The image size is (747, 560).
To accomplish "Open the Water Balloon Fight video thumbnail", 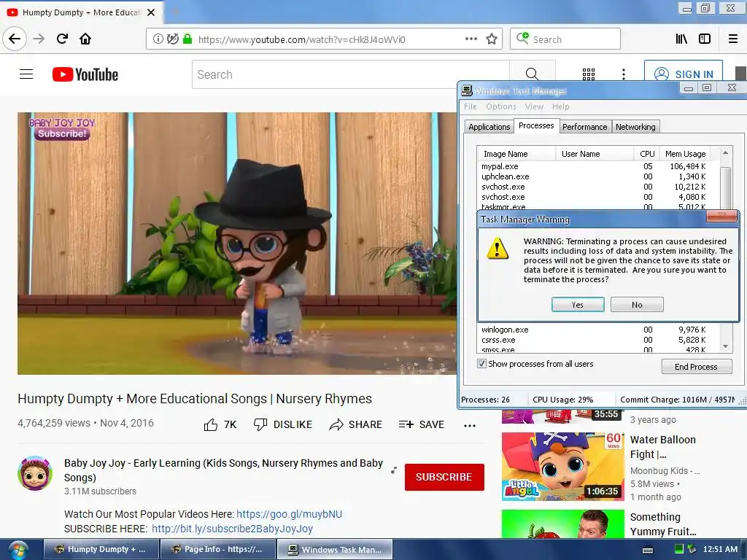I will click(562, 466).
